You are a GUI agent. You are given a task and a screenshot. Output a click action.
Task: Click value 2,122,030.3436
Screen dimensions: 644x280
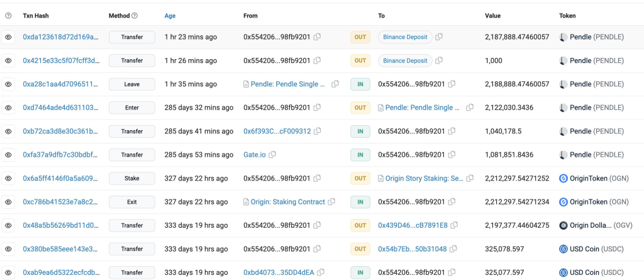point(509,108)
